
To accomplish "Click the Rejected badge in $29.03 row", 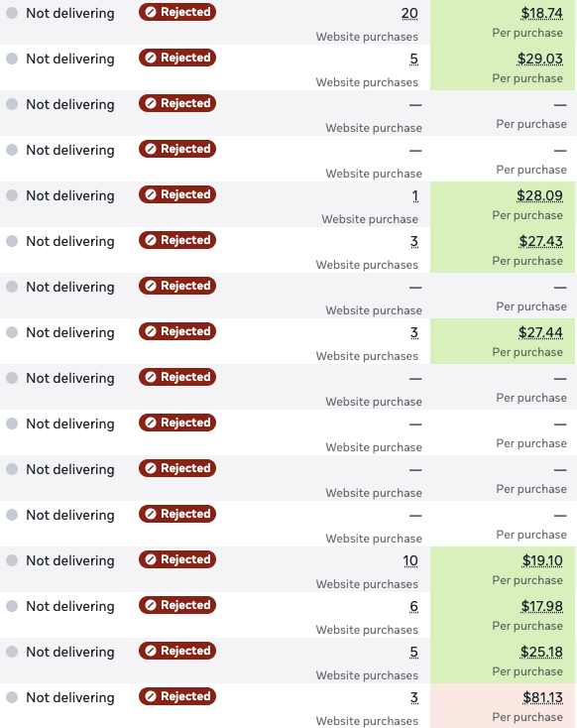I will click(x=176, y=58).
